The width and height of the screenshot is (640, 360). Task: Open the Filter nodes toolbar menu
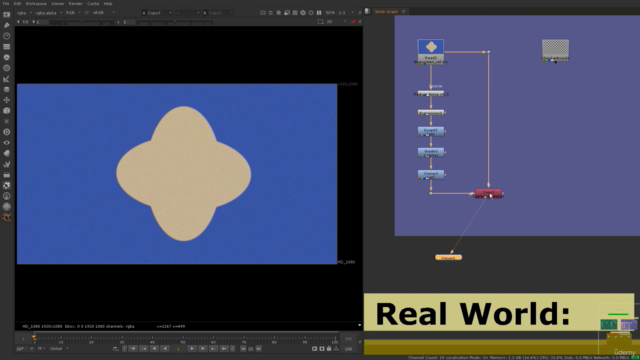[7, 68]
